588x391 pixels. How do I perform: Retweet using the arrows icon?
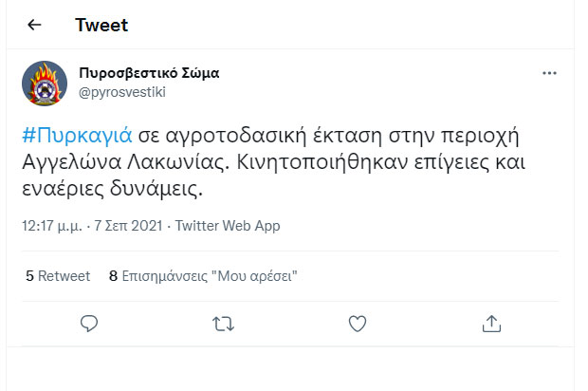point(223,324)
